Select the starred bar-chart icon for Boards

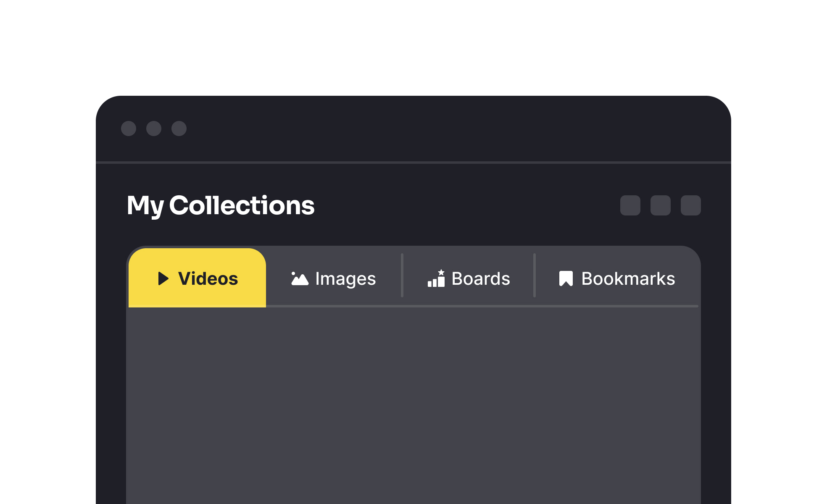click(x=436, y=279)
